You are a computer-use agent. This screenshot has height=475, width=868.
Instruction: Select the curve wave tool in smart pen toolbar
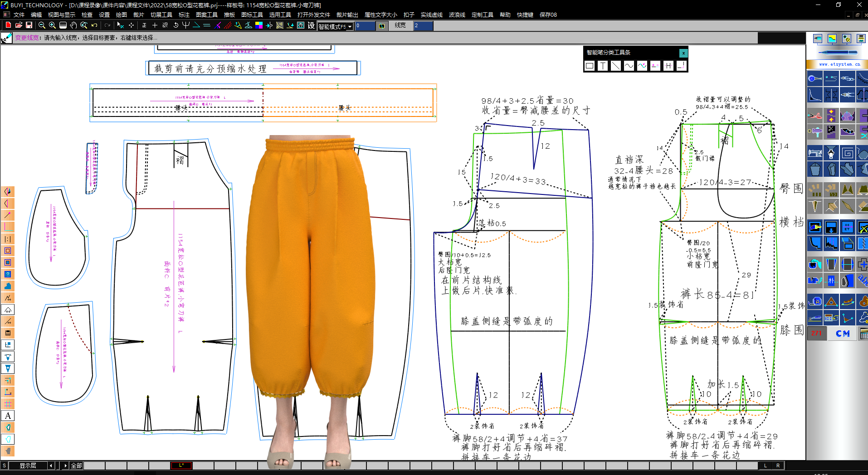tap(629, 66)
